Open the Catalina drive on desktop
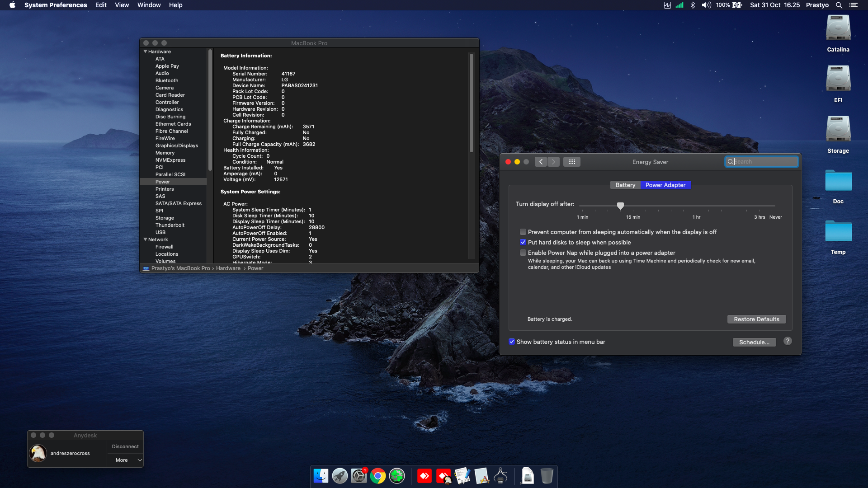868x488 pixels. click(x=838, y=28)
